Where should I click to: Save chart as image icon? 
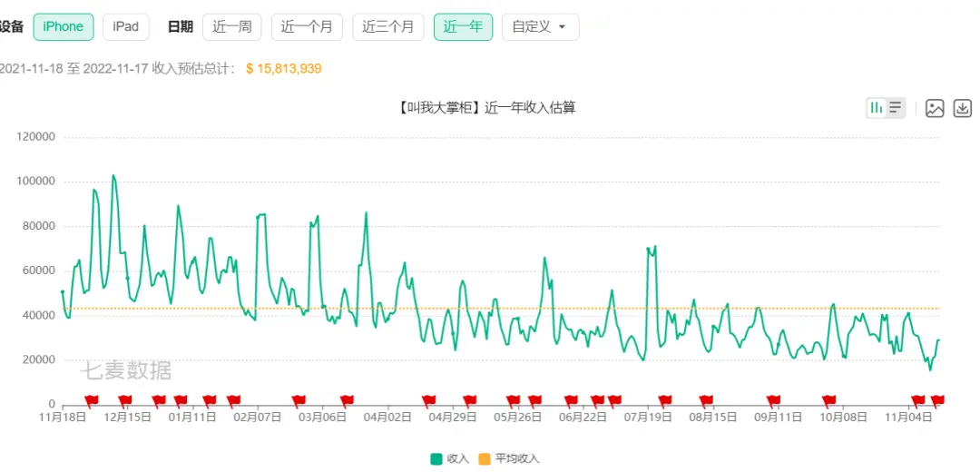tap(935, 108)
